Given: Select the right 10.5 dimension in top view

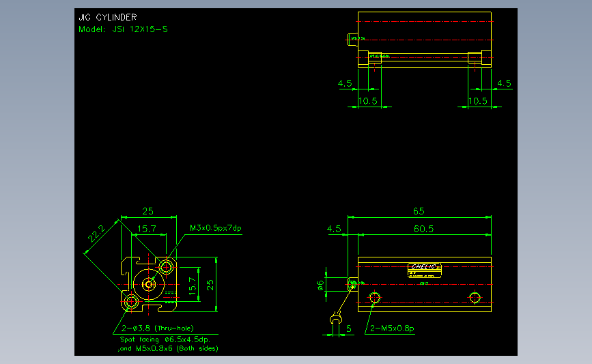Looking at the screenshot, I should point(478,101).
